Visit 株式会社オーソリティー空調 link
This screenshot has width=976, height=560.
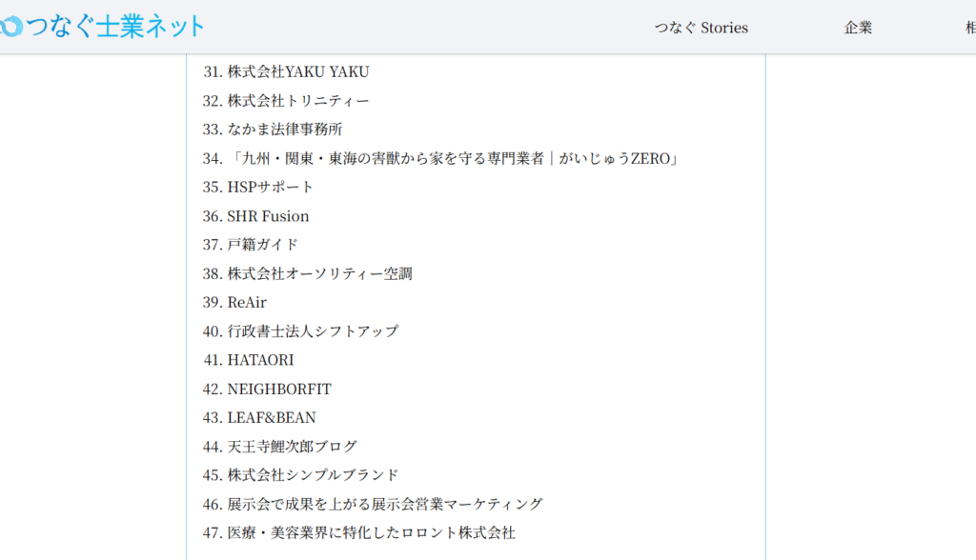(319, 273)
